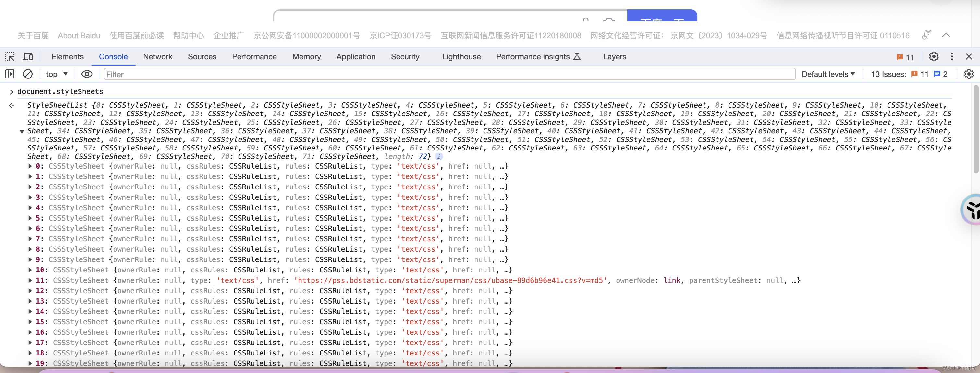Collapse the StyleSheetList object
Image resolution: width=980 pixels, height=373 pixels.
pyautogui.click(x=22, y=131)
